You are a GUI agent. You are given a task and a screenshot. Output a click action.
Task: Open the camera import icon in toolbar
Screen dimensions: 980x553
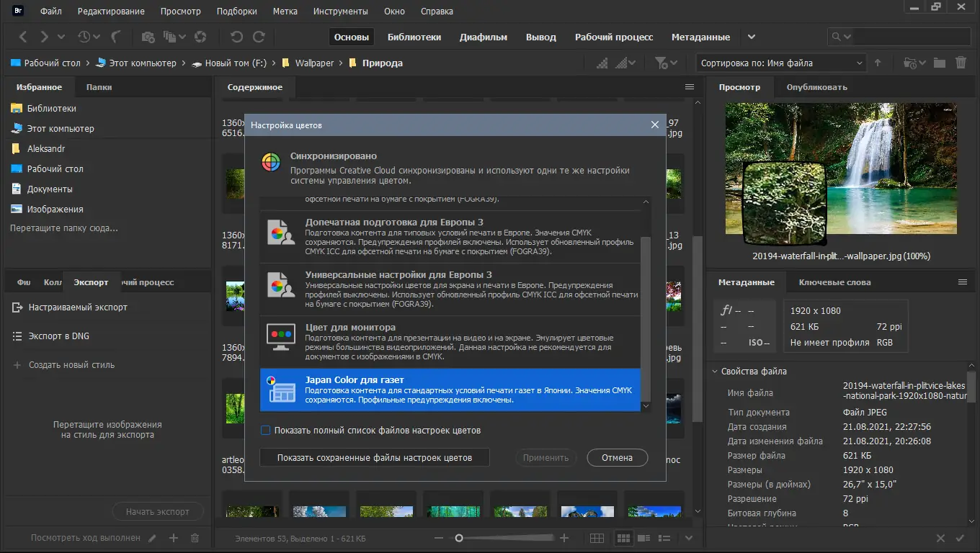pyautogui.click(x=148, y=37)
